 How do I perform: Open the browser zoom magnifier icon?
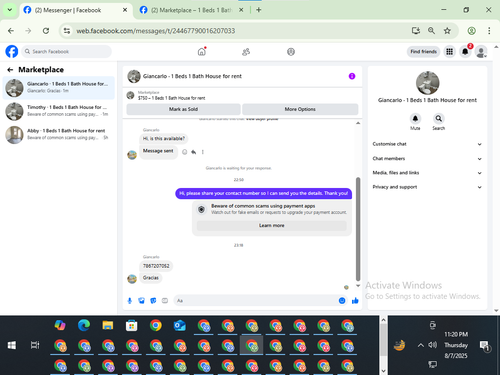coord(431,31)
